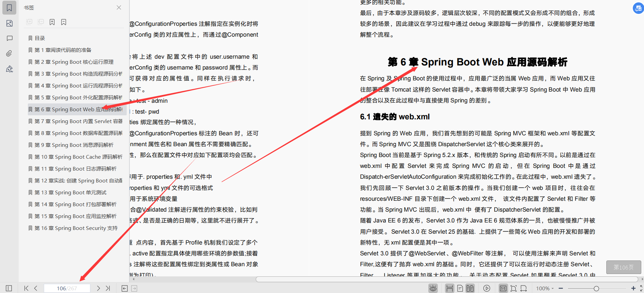Open the bookmarks sidebar panel icon
The height and width of the screenshot is (293, 644).
click(9, 8)
